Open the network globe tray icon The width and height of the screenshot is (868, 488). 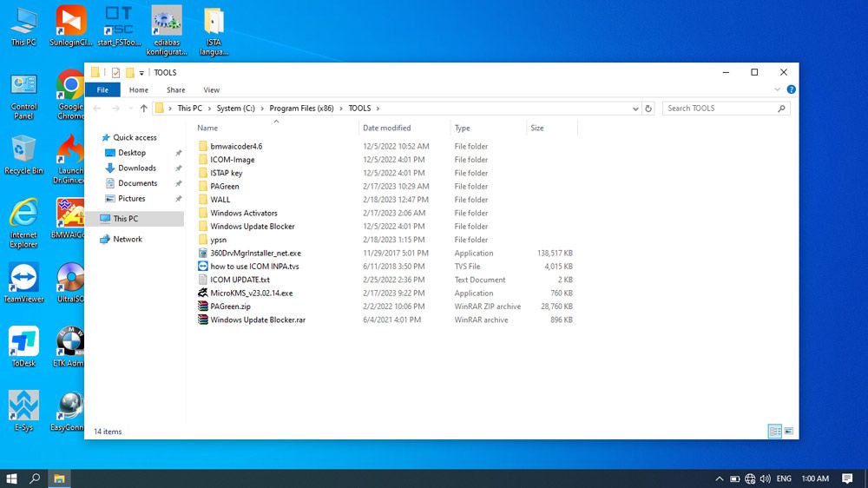750,478
